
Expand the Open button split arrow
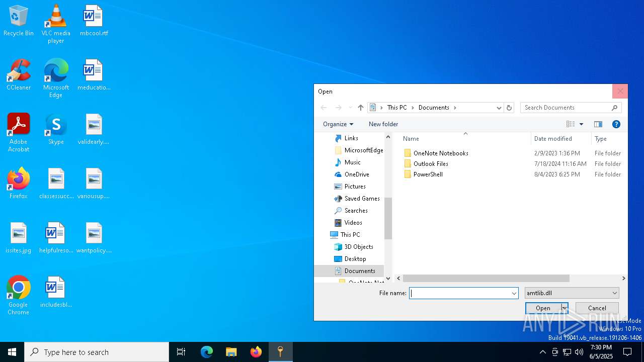pos(565,308)
